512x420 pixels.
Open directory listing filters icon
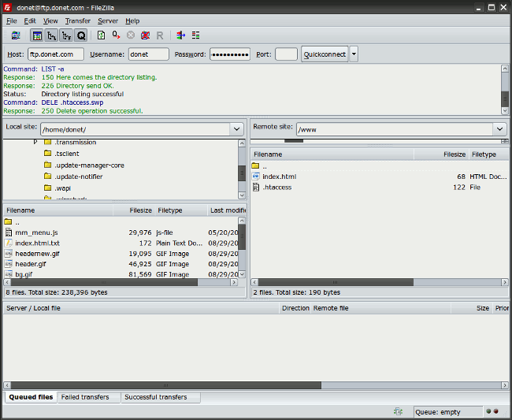[x=180, y=35]
